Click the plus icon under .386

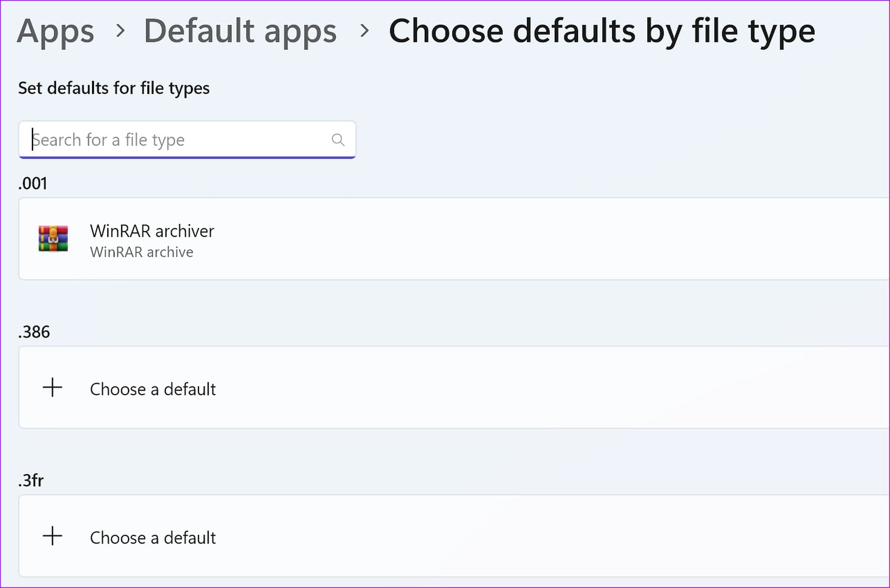(52, 388)
